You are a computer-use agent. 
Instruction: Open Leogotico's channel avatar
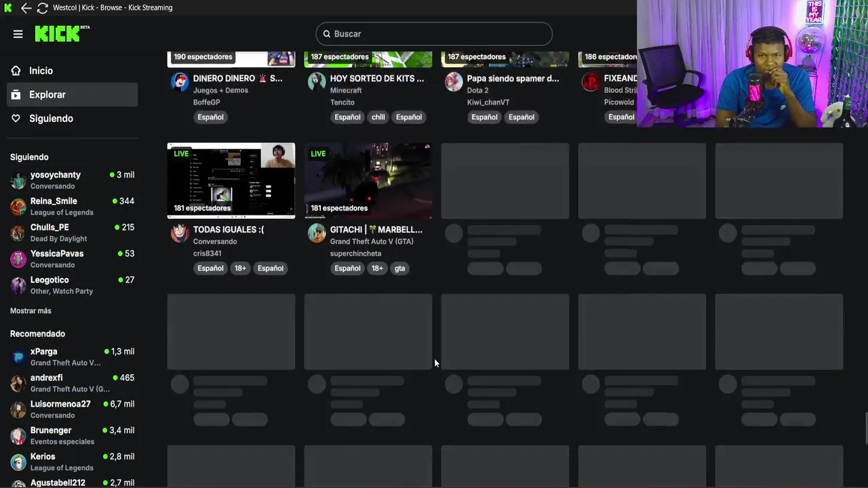pyautogui.click(x=18, y=285)
